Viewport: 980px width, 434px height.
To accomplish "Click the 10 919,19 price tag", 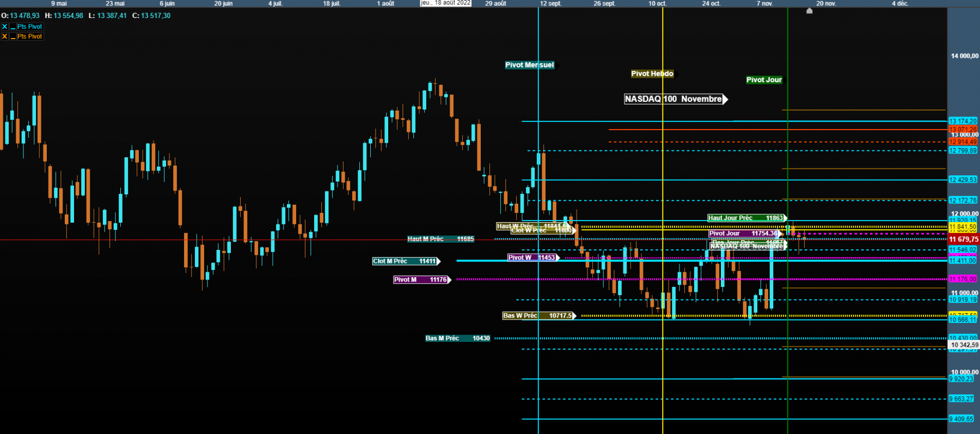I will pos(963,300).
